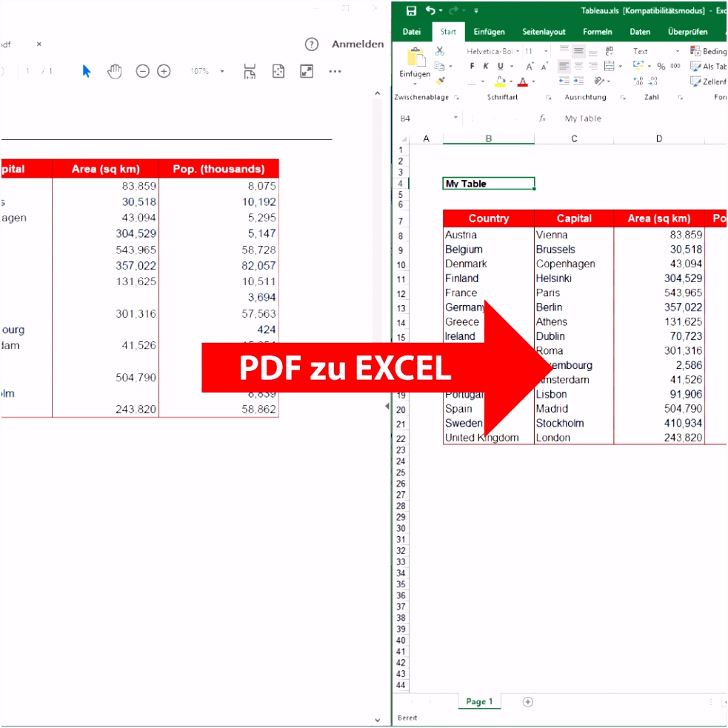
Task: Fit one full page in PDF viewer
Action: coord(278,72)
